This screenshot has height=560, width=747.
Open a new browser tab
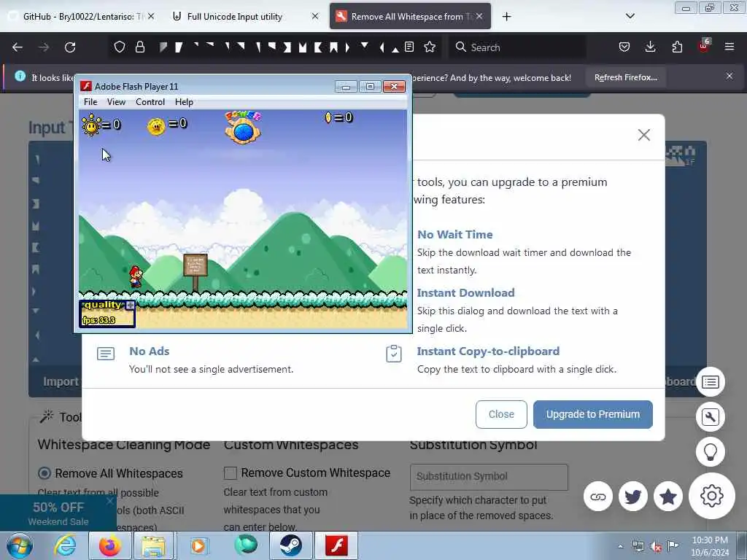(x=506, y=17)
